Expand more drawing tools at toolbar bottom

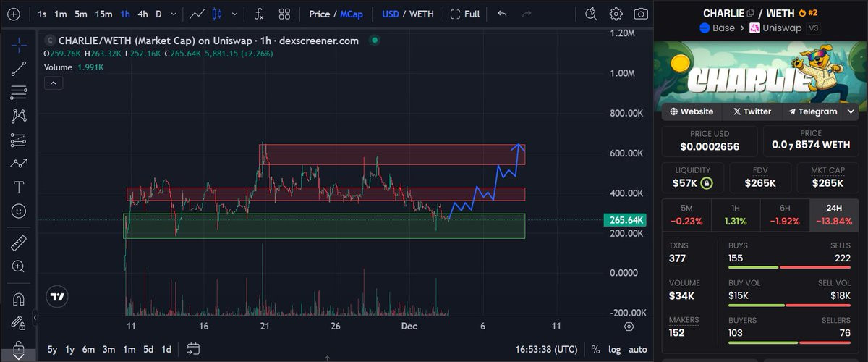point(19,355)
